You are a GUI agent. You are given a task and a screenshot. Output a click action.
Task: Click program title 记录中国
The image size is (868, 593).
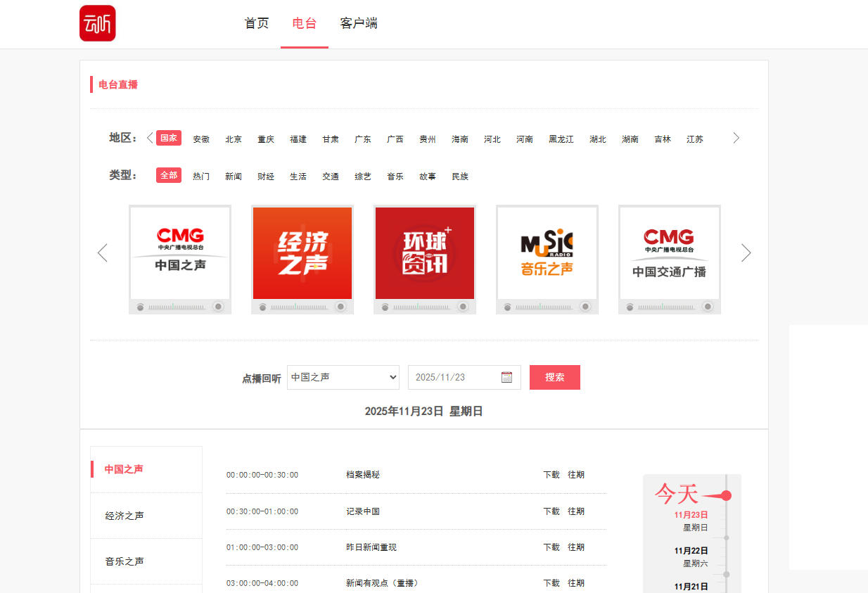point(363,511)
